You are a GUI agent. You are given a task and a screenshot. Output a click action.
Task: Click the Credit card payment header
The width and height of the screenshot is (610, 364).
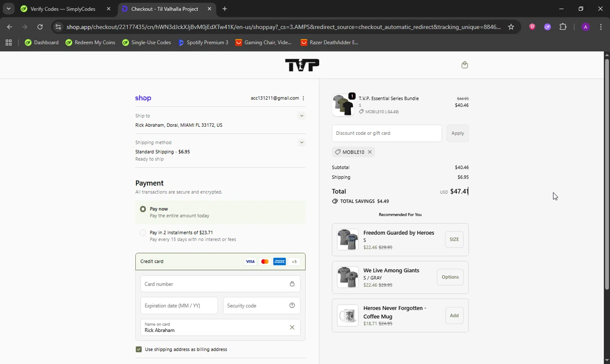220,262
